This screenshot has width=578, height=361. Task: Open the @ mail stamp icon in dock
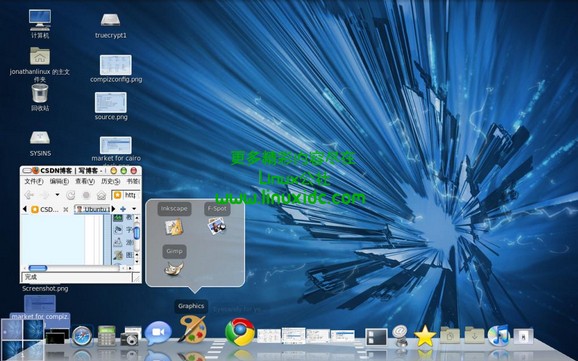pos(400,335)
